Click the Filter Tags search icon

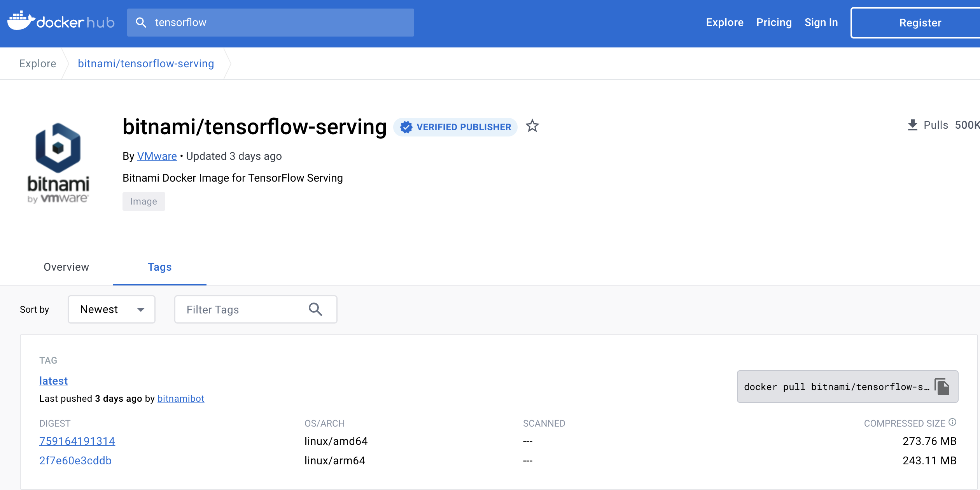315,310
